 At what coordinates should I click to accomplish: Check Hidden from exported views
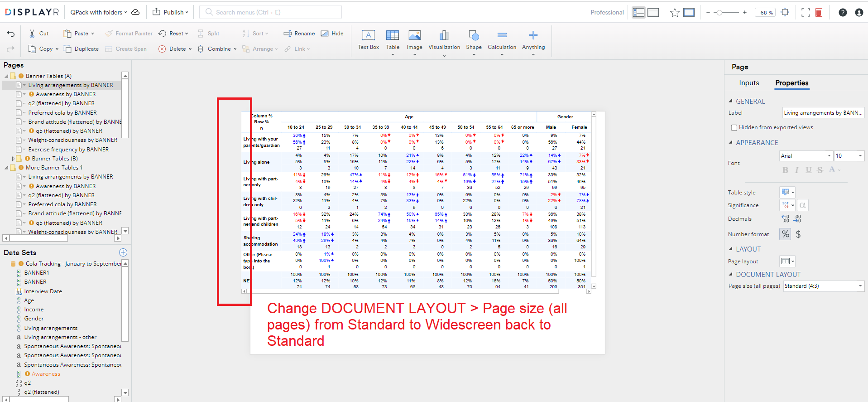click(x=734, y=127)
